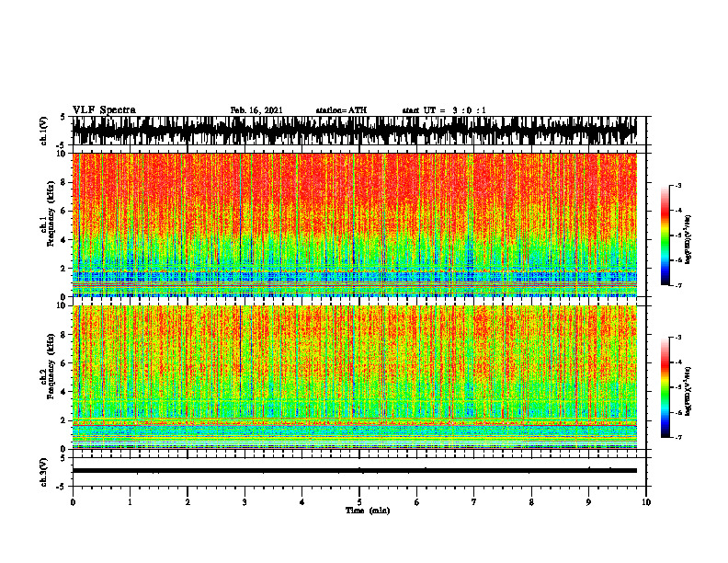Click the "0" tick on the time axis
The image size is (728, 563).
pyautogui.click(x=73, y=502)
